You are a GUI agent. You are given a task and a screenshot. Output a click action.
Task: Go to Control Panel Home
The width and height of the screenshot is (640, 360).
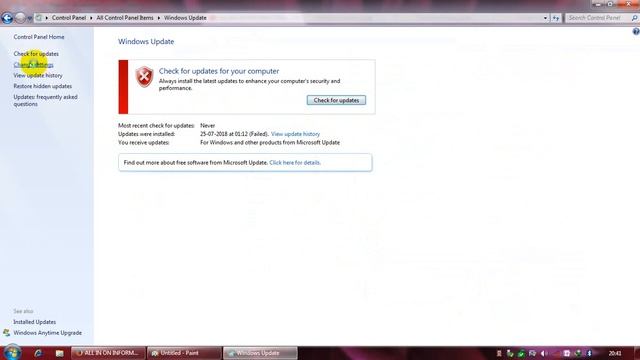tap(39, 37)
